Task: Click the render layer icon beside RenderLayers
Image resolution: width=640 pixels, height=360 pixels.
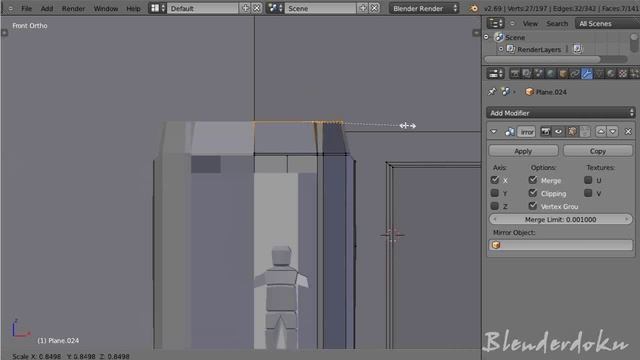Action: (x=577, y=49)
